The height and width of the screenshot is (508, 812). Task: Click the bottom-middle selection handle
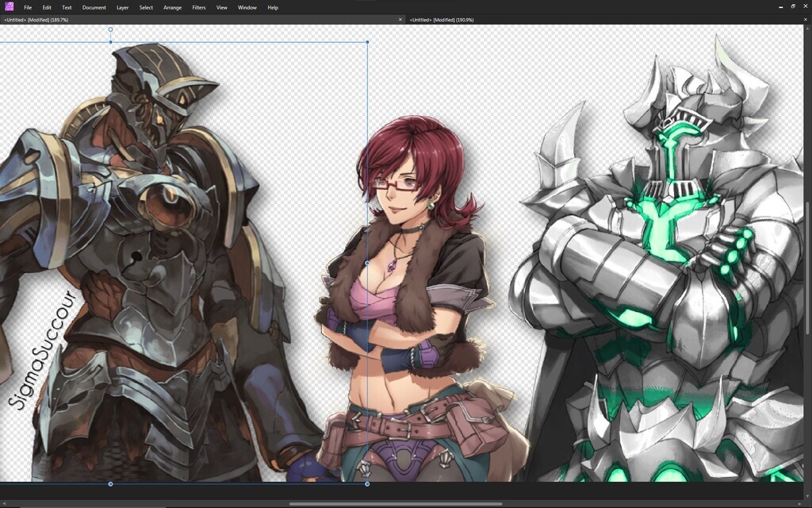pos(110,484)
